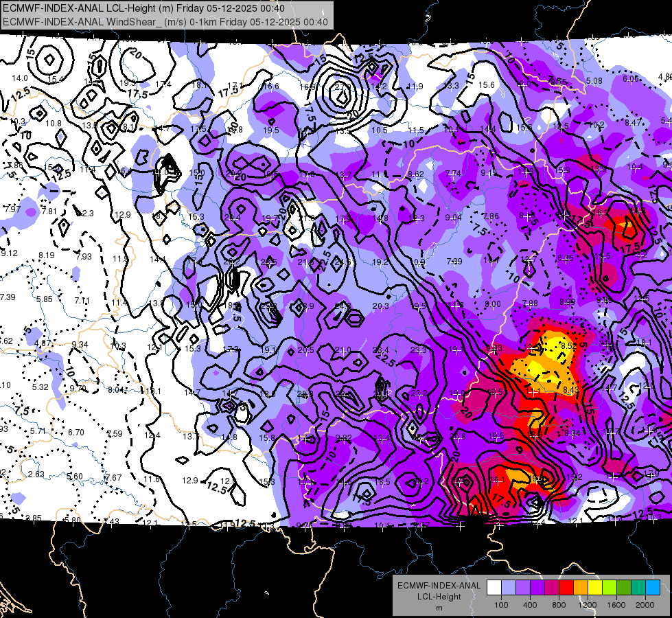Click the map value 8.62
The image size is (672, 618).
tap(416, 174)
